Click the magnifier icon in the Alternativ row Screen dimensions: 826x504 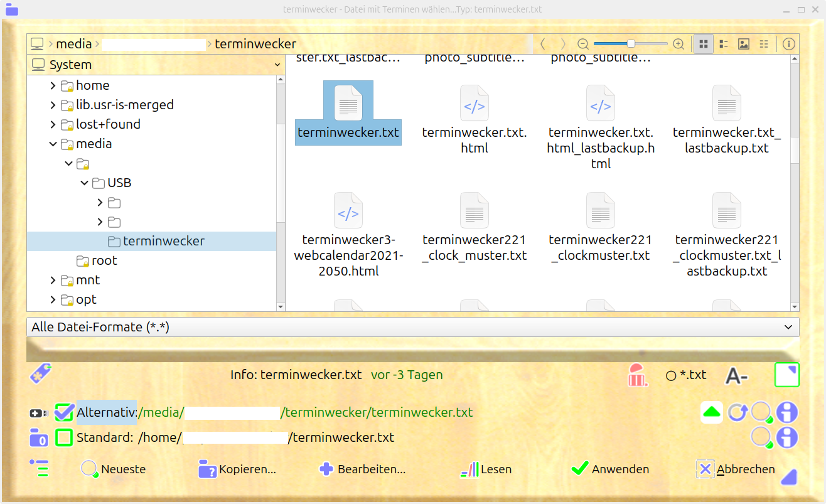click(761, 413)
